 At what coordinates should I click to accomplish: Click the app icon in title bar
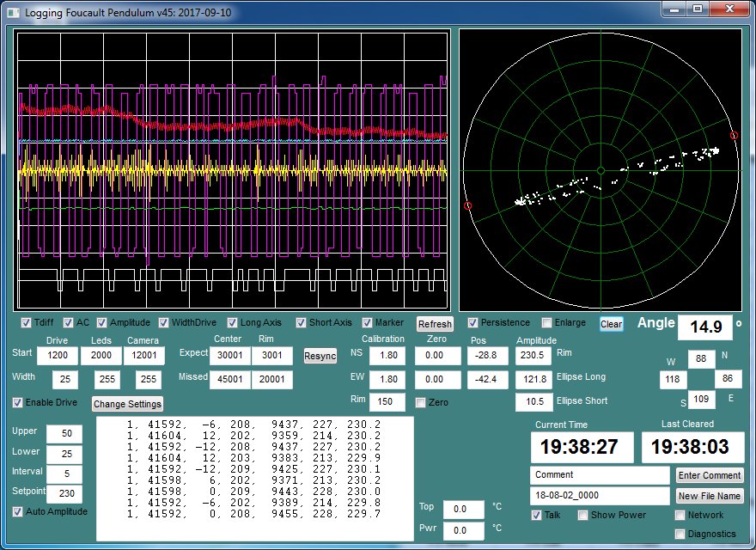14,13
